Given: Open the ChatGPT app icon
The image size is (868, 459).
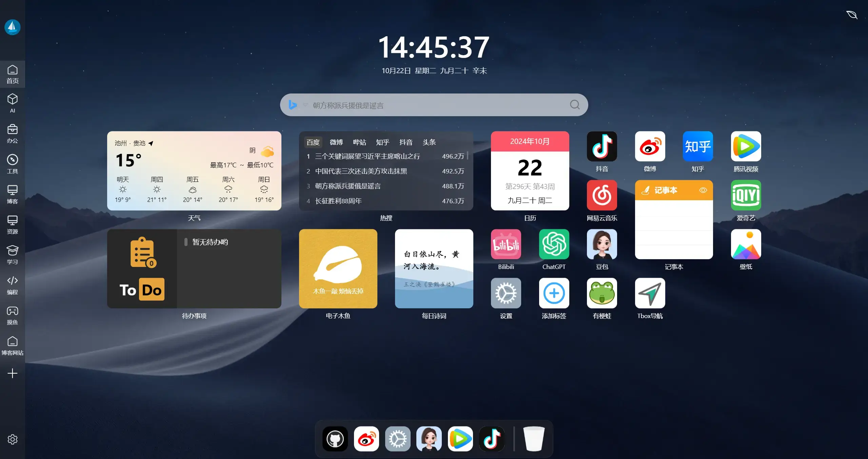Looking at the screenshot, I should click(x=554, y=244).
